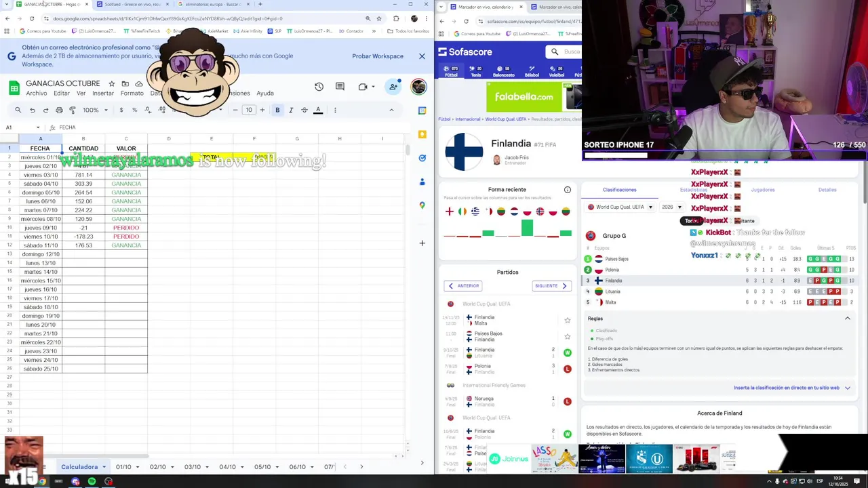
Task: Favorite the Finlandia vs Malta match star
Action: (x=568, y=320)
